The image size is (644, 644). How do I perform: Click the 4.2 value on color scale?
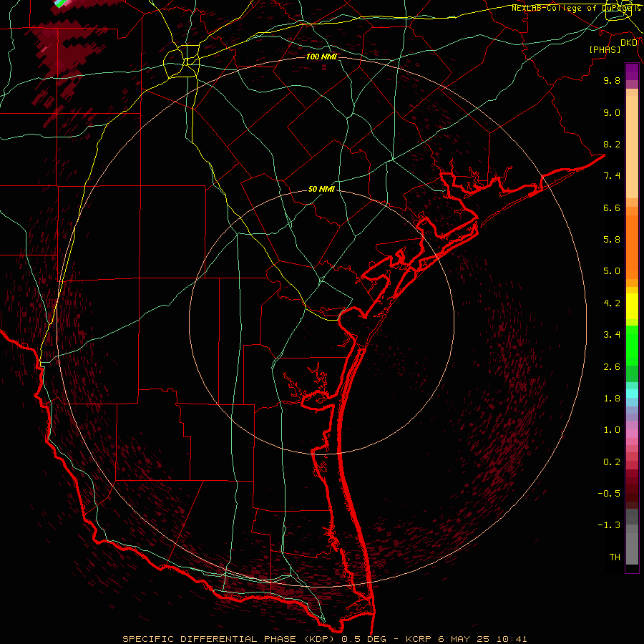click(612, 303)
